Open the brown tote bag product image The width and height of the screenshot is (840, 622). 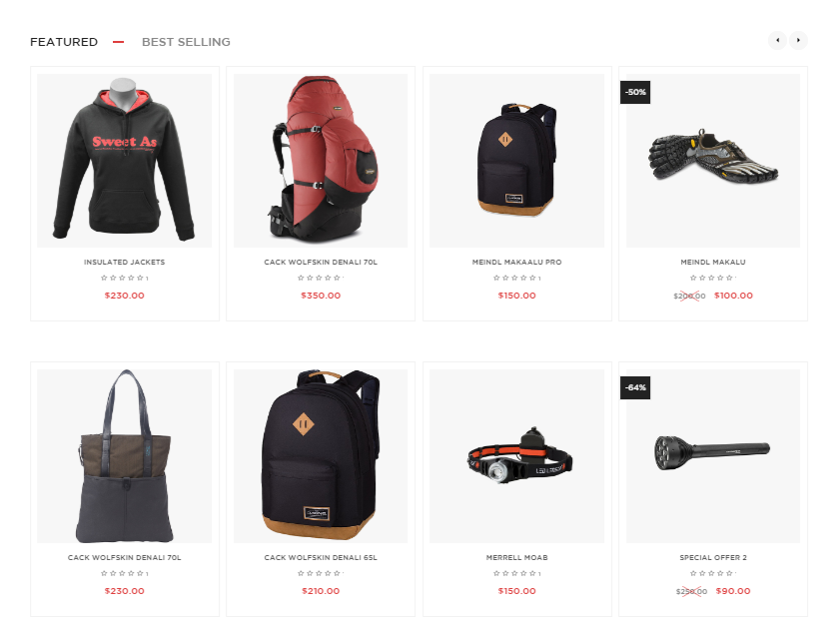pos(124,456)
